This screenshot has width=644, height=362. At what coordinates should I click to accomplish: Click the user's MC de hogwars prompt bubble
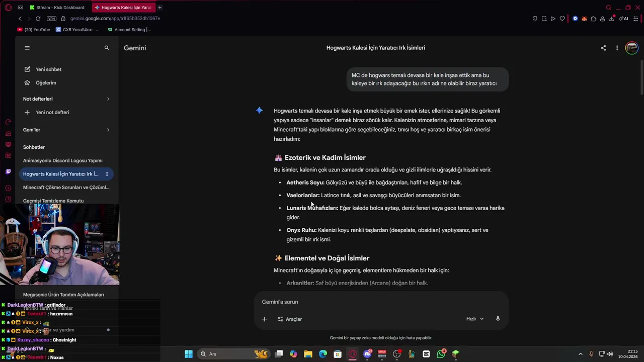427,79
